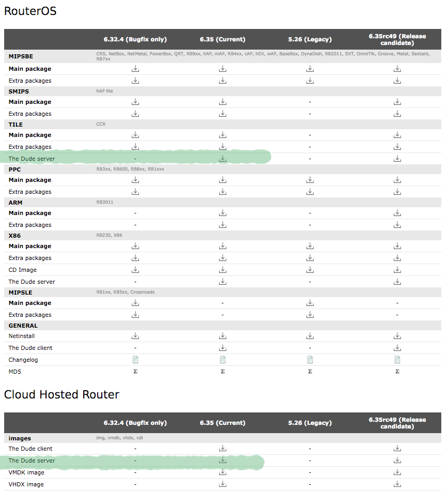
Task: Download VMDK image 6.35 Current
Action: [x=223, y=472]
